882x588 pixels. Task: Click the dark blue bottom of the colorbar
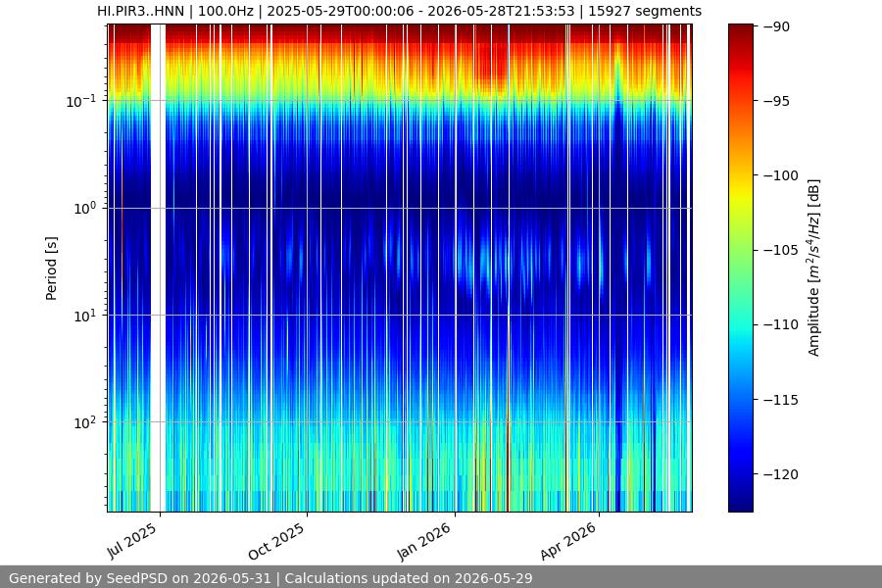coord(741,501)
